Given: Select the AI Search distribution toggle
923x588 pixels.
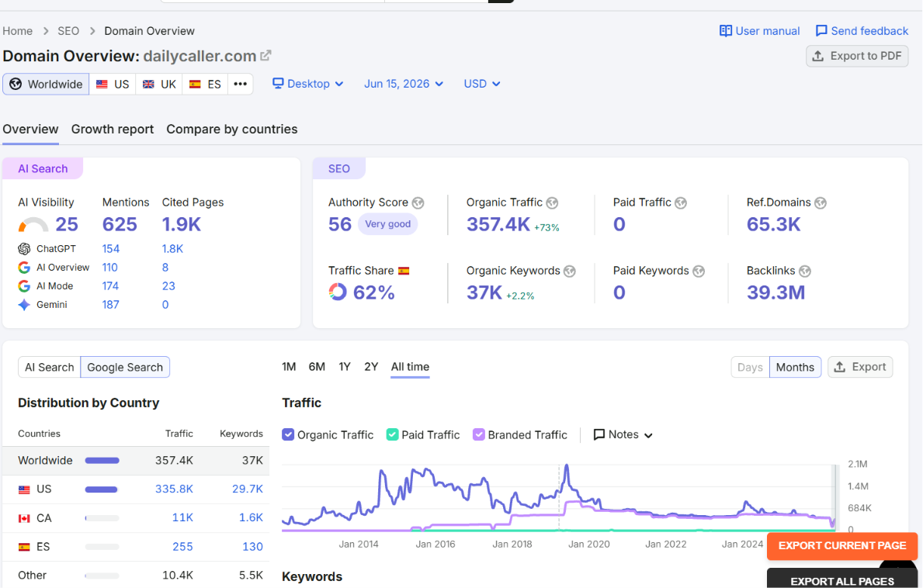Looking at the screenshot, I should tap(50, 367).
